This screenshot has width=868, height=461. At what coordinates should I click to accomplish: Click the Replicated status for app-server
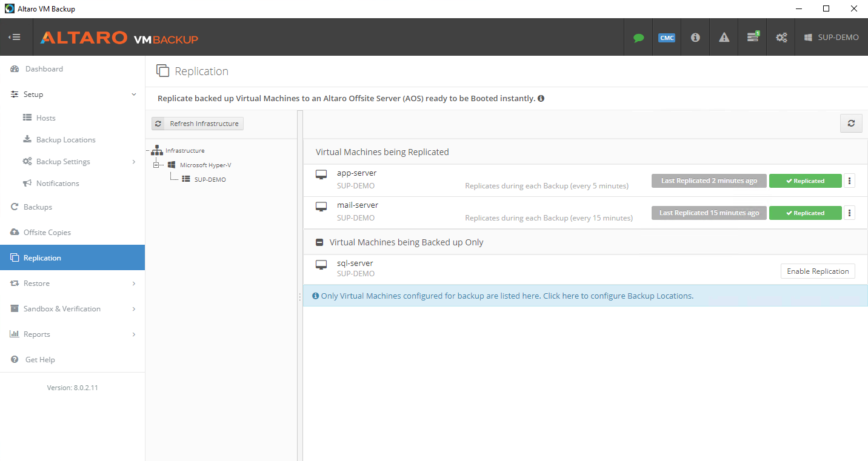point(806,181)
